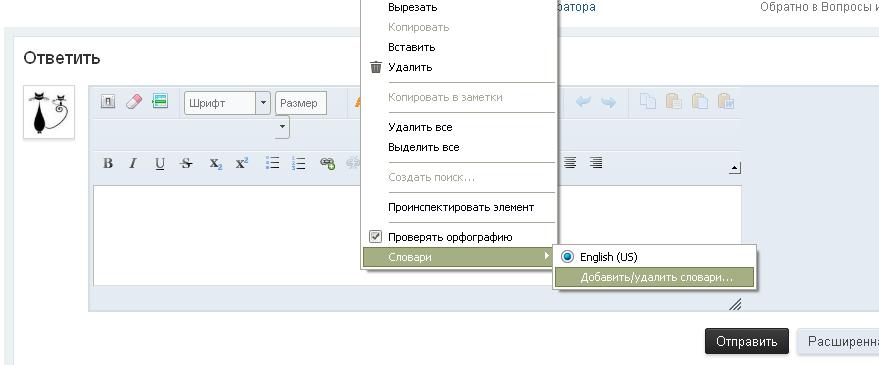
Task: Click the green special-paste toolbar icon
Action: point(160,101)
